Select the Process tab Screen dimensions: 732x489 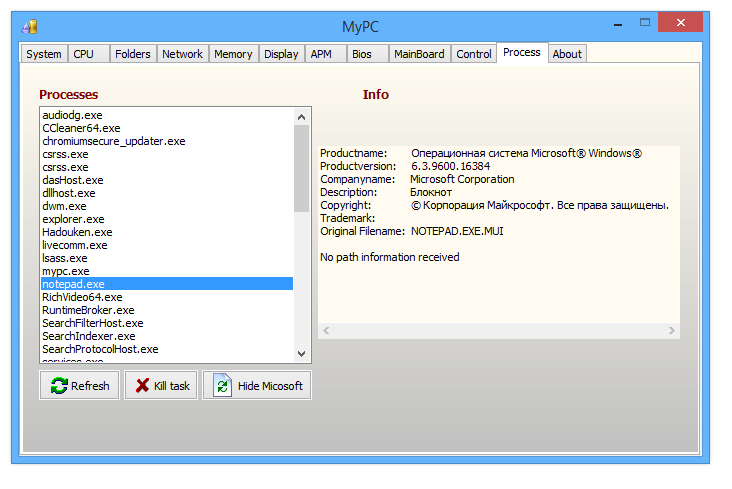522,52
